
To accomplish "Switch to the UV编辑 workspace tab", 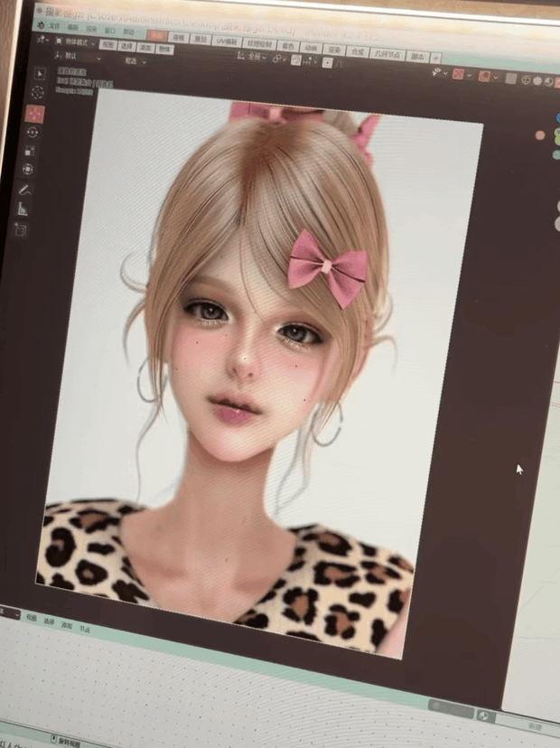I will click(227, 42).
